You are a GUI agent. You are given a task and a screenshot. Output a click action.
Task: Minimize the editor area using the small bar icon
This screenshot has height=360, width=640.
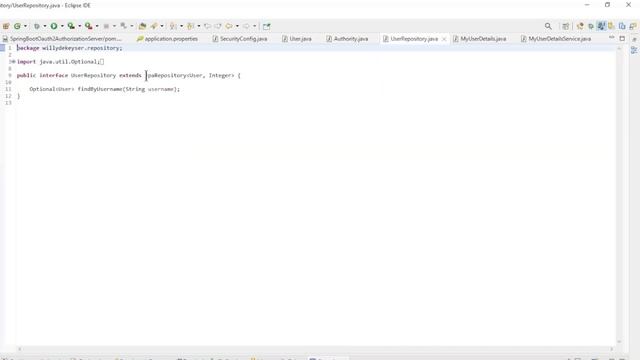tap(611, 38)
